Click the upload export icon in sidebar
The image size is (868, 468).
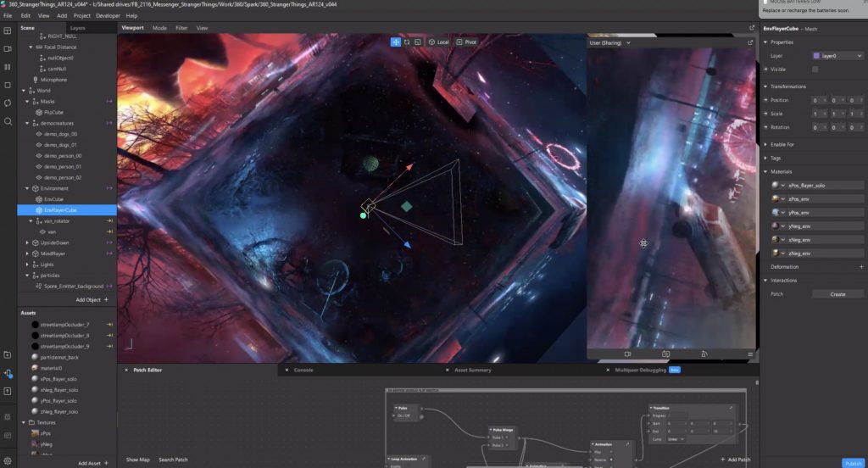point(8,392)
